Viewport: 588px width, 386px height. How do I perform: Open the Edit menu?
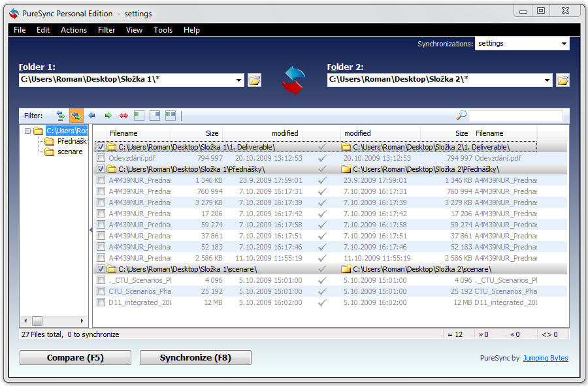[x=43, y=30]
